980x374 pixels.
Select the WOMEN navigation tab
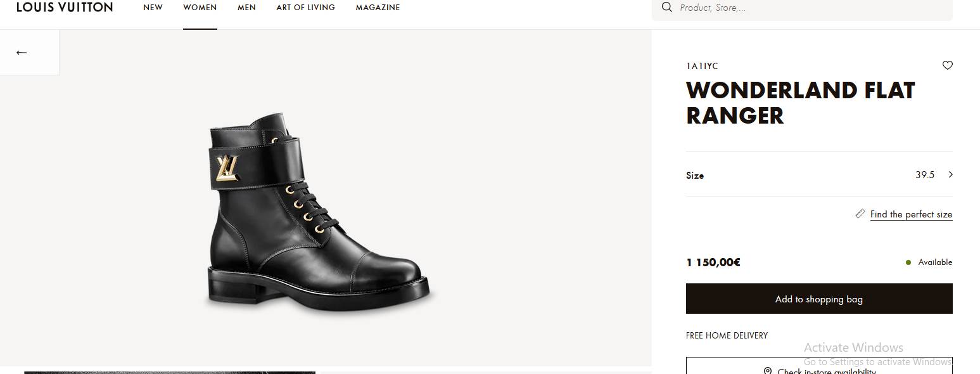[200, 8]
